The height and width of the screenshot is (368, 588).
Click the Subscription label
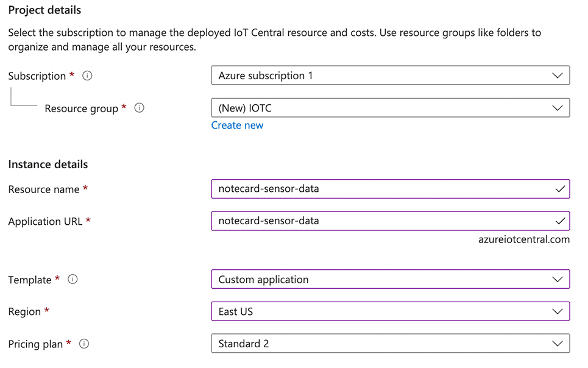tap(37, 76)
